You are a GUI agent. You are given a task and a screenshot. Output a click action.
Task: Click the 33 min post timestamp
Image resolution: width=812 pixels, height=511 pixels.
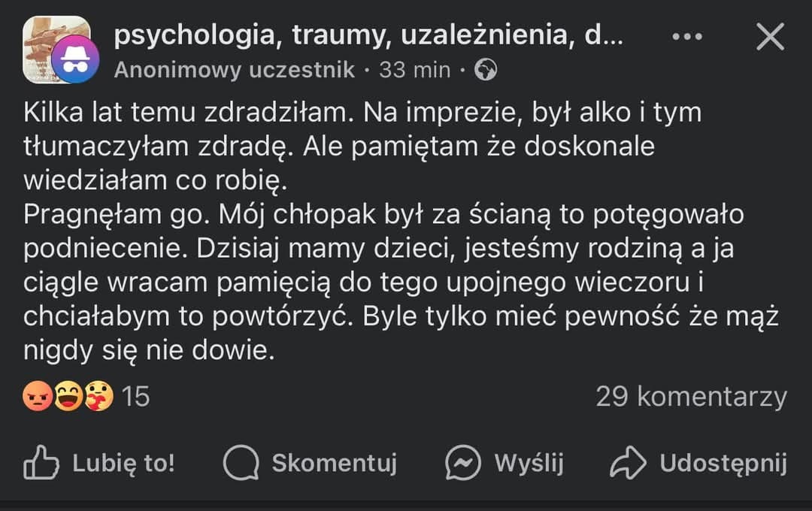pyautogui.click(x=414, y=70)
